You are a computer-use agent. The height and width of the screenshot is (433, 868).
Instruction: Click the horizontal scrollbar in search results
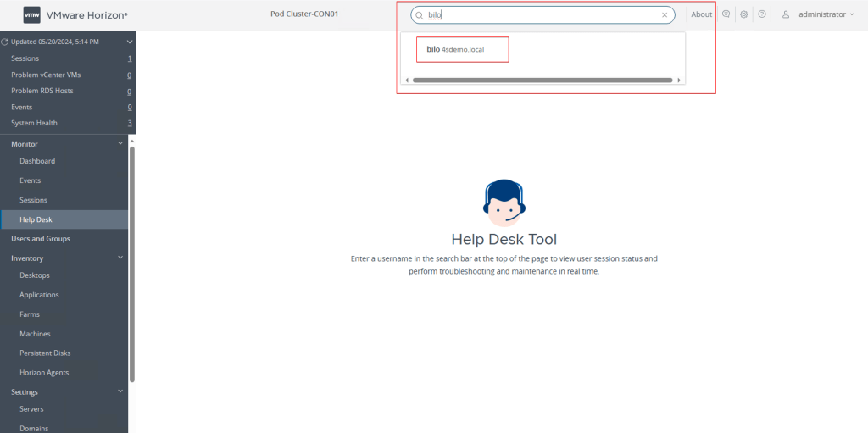point(542,80)
